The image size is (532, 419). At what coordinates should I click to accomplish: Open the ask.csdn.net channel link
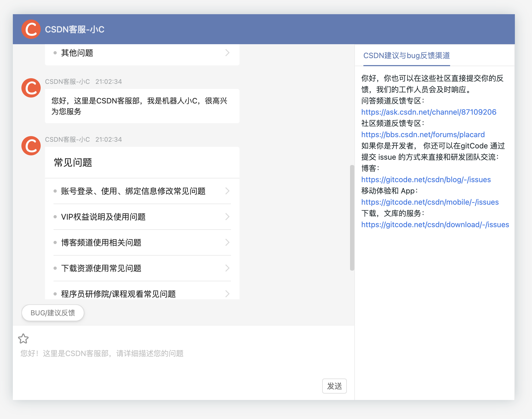[429, 112]
